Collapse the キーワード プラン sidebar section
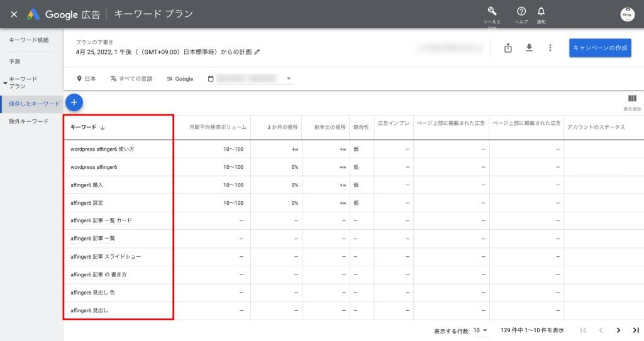 pos(5,84)
